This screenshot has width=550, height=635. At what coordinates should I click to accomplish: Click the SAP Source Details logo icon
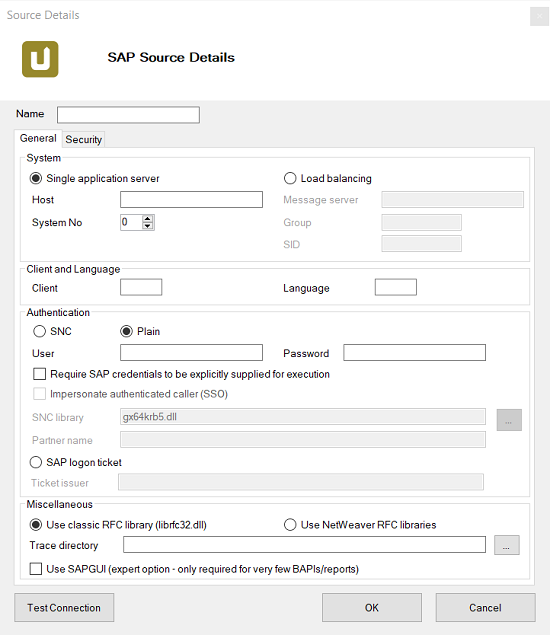coord(40,59)
